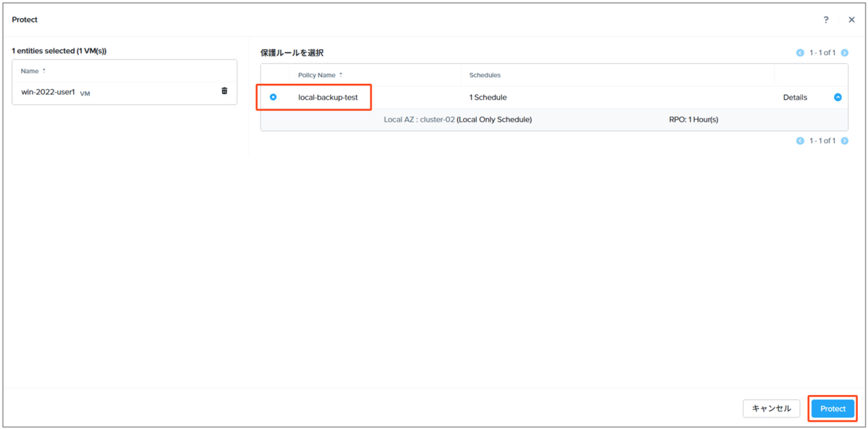Remove win-2022-user1 with the trash icon

point(224,91)
